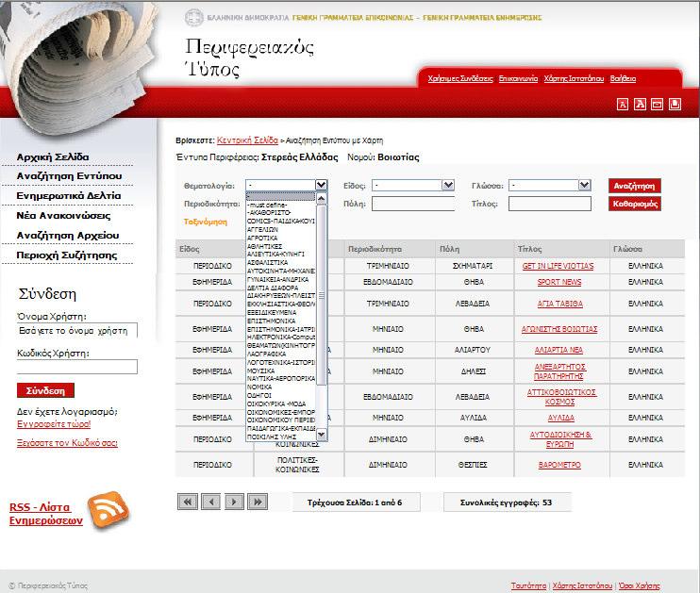Image resolution: width=700 pixels, height=593 pixels.
Task: Click the red Σύνδεση login button
Action: coord(45,390)
